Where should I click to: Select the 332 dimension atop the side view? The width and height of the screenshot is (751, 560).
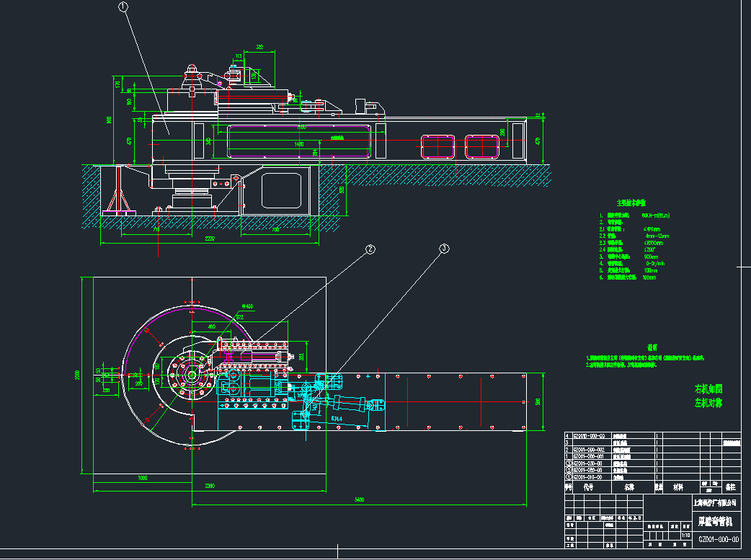tap(259, 48)
